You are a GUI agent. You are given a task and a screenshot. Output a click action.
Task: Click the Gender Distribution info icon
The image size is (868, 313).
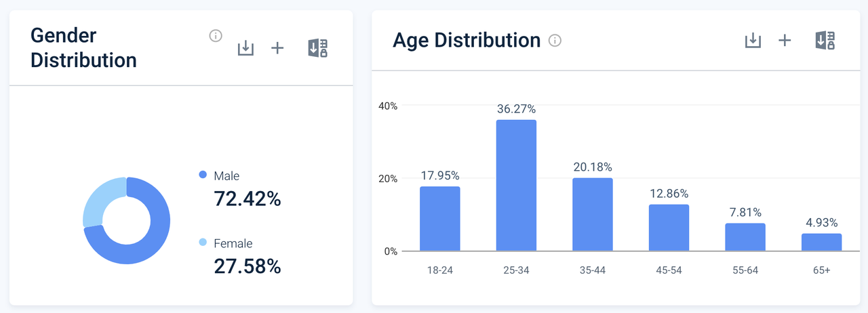pos(216,36)
